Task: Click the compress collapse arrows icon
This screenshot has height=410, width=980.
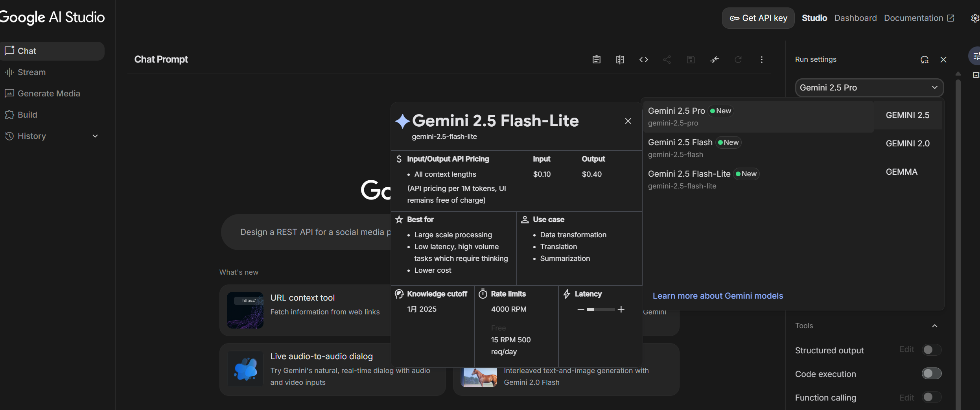Action: [715, 59]
